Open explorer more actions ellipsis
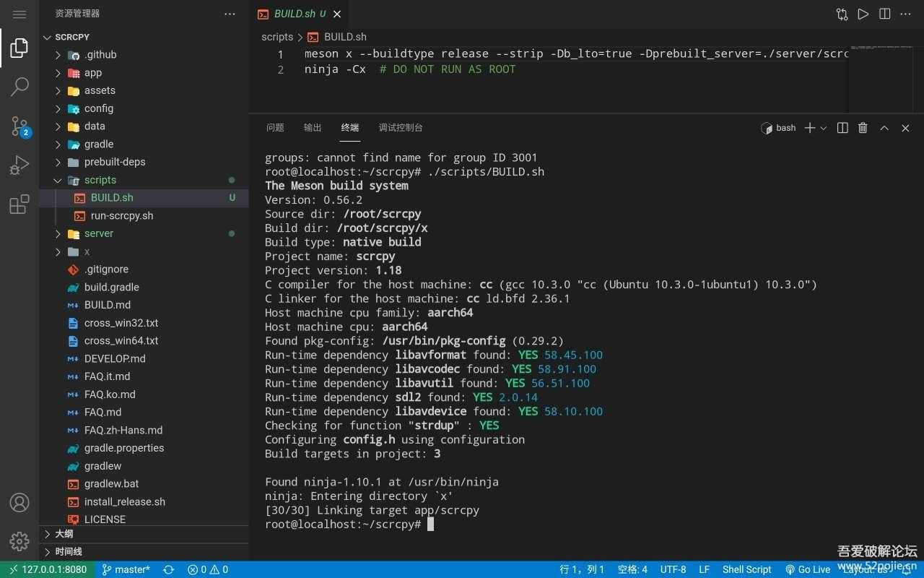 (x=230, y=14)
